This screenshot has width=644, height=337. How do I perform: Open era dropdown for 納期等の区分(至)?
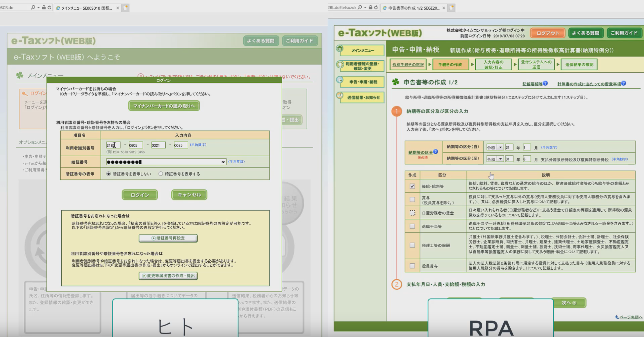(501, 159)
